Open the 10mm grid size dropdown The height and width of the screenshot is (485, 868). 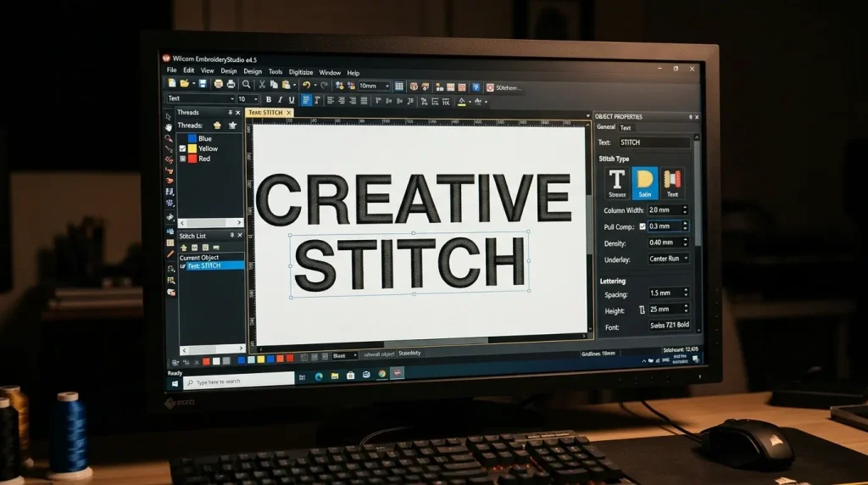pyautogui.click(x=387, y=86)
